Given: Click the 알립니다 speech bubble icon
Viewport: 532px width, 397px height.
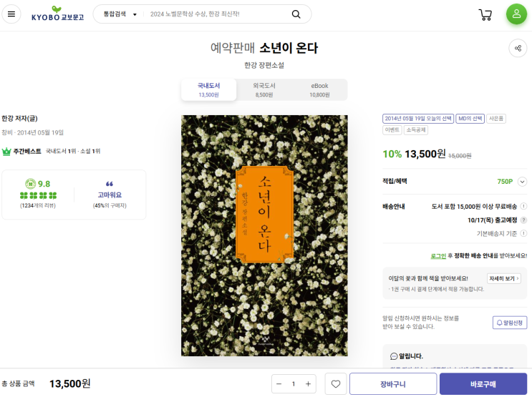Looking at the screenshot, I should pos(394,356).
